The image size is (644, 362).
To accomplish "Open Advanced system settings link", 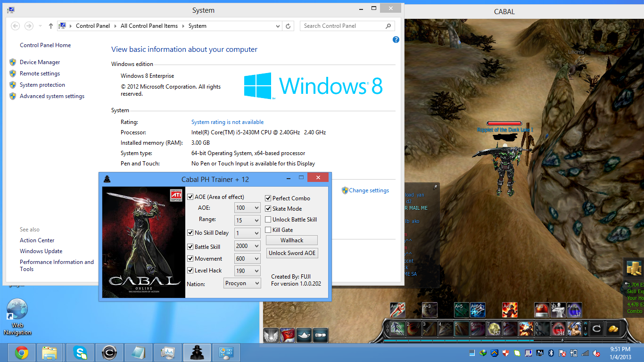I will click(52, 96).
